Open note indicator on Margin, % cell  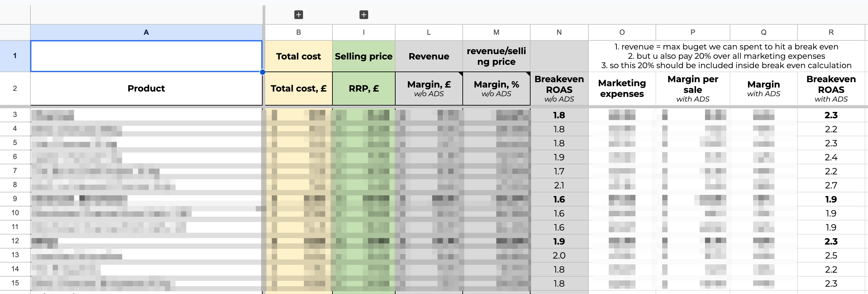tap(528, 74)
